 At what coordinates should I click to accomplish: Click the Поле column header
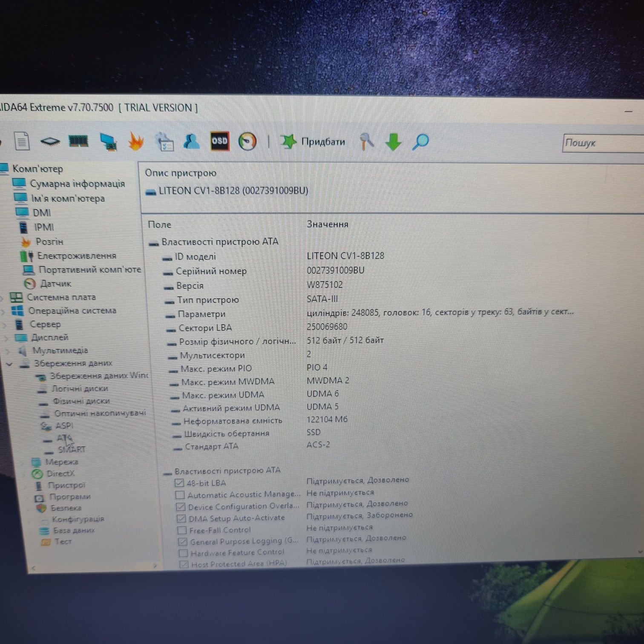[x=159, y=224]
